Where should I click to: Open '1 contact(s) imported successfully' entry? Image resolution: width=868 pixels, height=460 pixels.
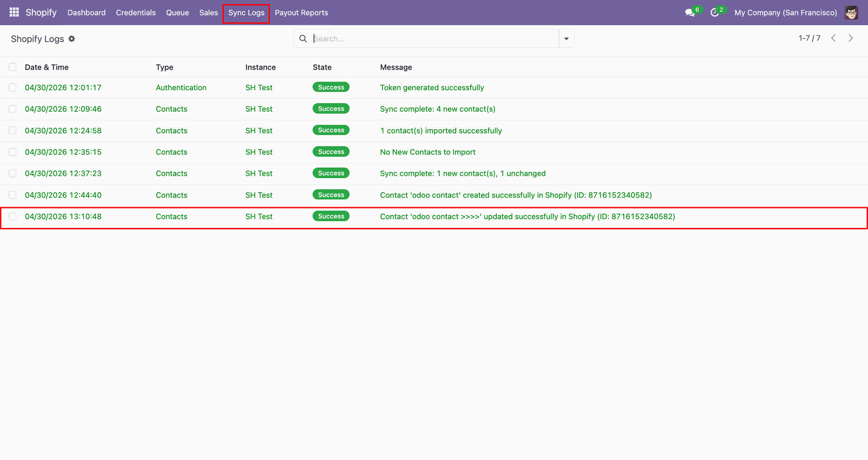(x=441, y=130)
